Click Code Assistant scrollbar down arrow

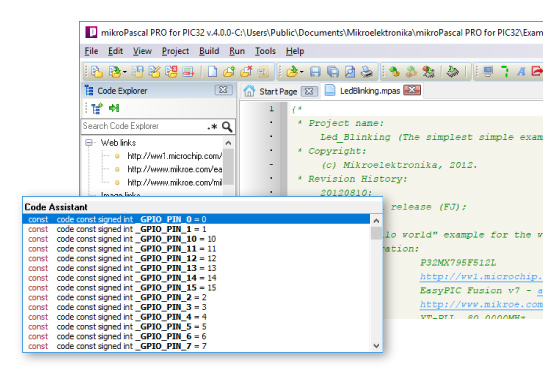(376, 346)
